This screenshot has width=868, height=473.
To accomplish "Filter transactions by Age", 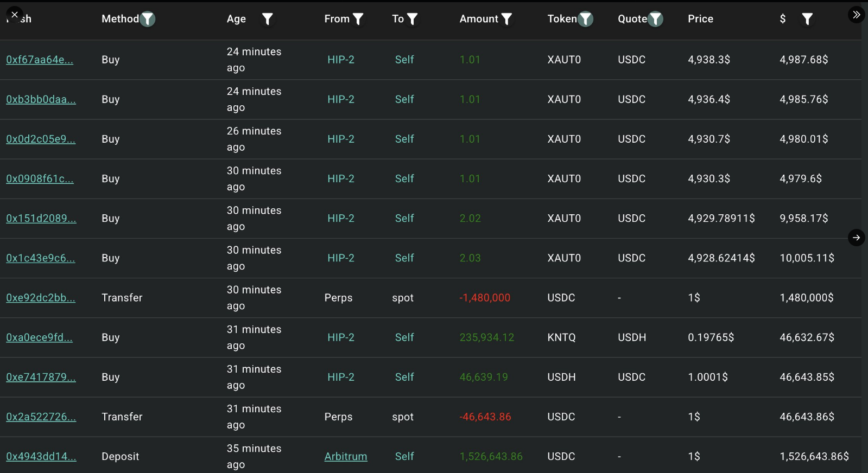I will point(267,19).
